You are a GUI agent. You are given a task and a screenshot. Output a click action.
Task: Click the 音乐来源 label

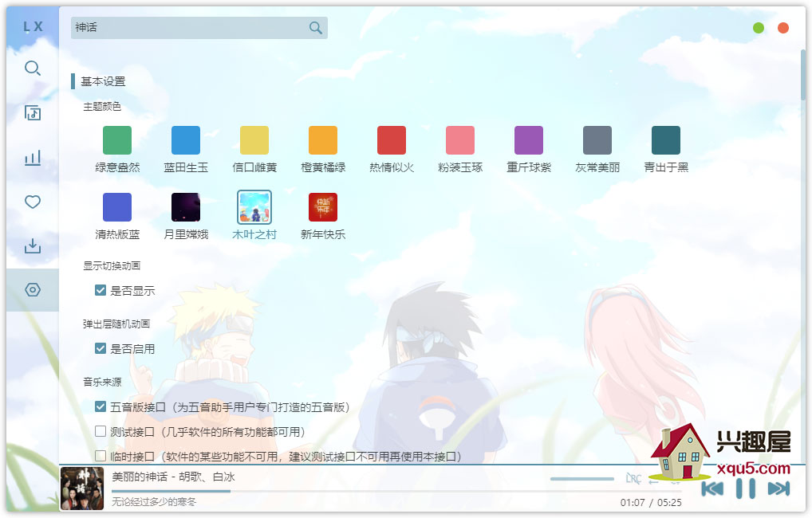[x=102, y=382]
